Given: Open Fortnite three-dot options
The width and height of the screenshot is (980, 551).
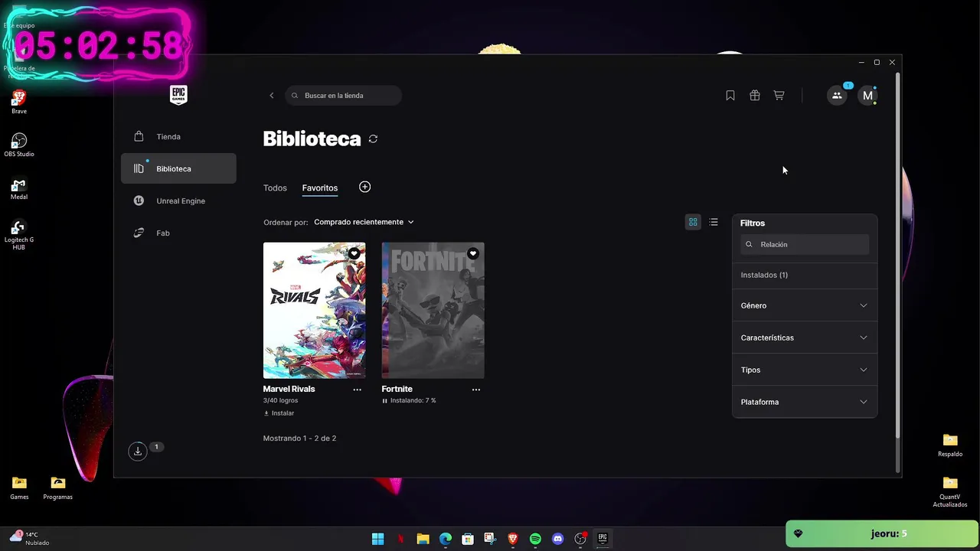Looking at the screenshot, I should coord(476,390).
